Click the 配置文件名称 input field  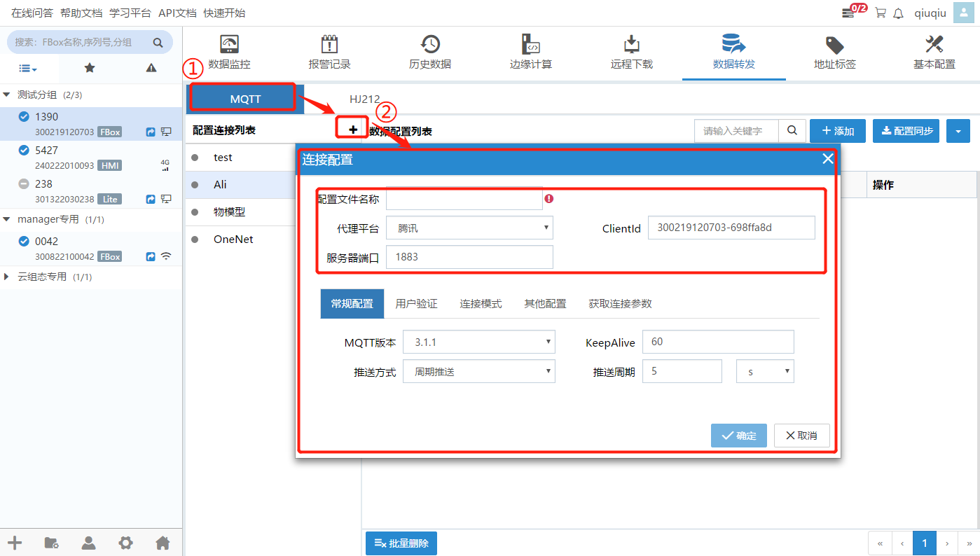pos(464,200)
